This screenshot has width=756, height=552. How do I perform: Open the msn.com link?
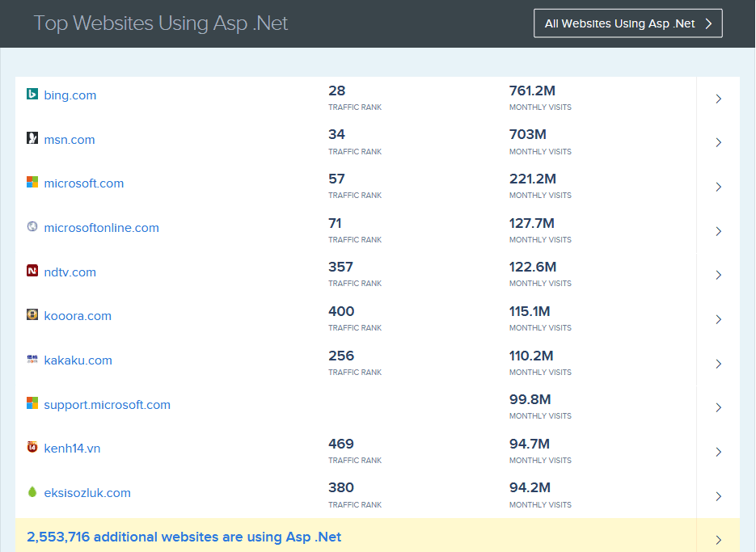click(70, 138)
